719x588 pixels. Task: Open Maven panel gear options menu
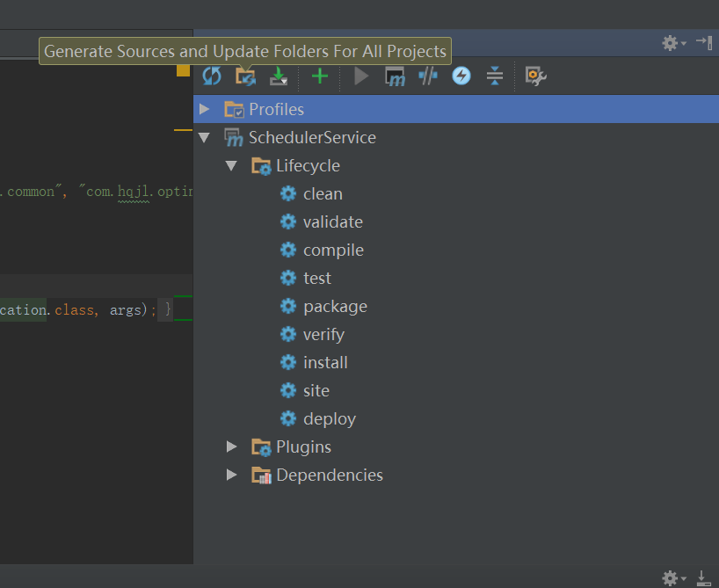[673, 43]
